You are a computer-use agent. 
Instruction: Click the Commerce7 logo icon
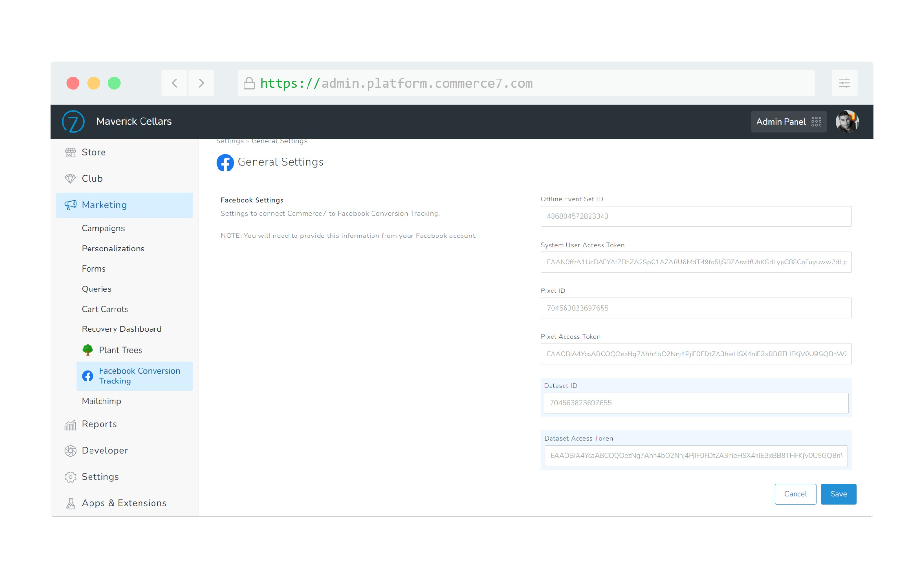73,121
